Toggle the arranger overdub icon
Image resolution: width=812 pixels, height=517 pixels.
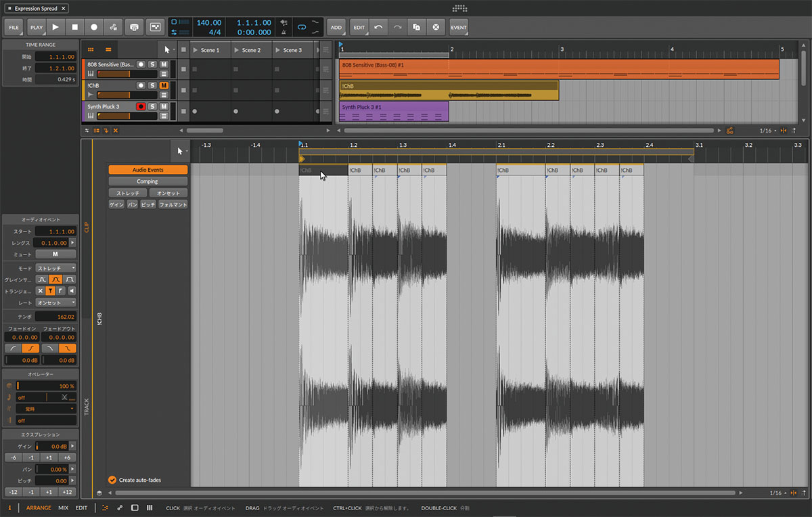[135, 27]
